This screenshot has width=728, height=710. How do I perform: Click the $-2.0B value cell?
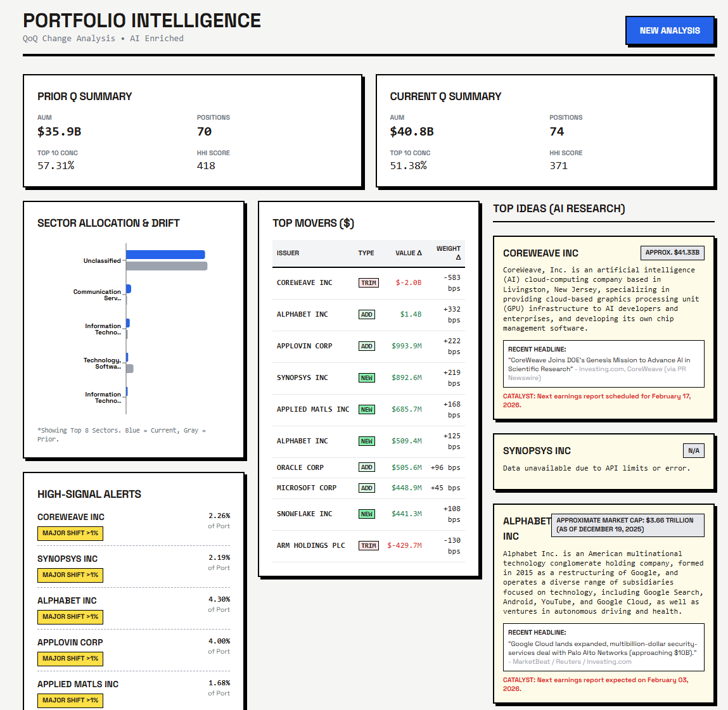[x=409, y=282]
